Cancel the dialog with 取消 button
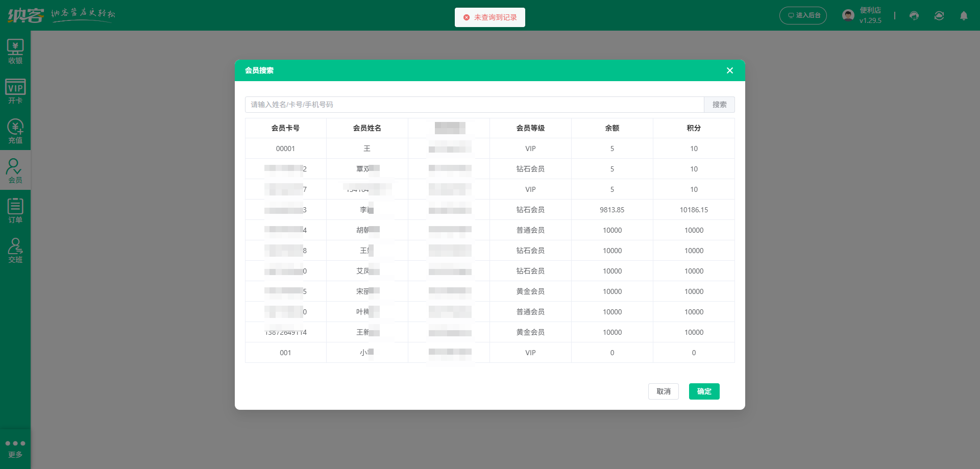 click(x=663, y=391)
